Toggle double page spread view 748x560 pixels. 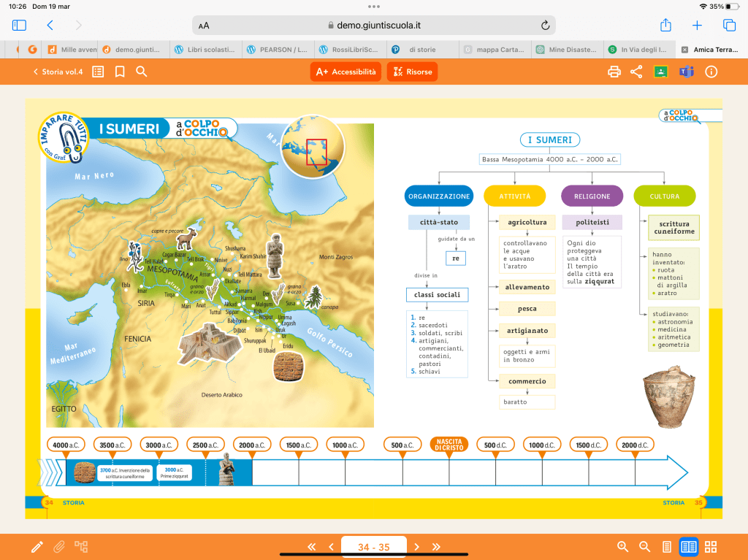(688, 547)
